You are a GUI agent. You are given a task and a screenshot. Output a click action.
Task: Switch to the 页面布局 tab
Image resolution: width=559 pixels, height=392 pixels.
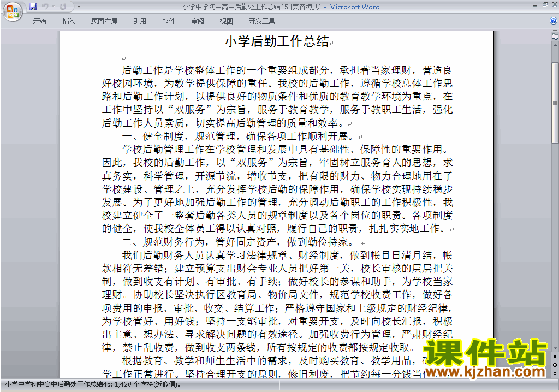tap(104, 21)
